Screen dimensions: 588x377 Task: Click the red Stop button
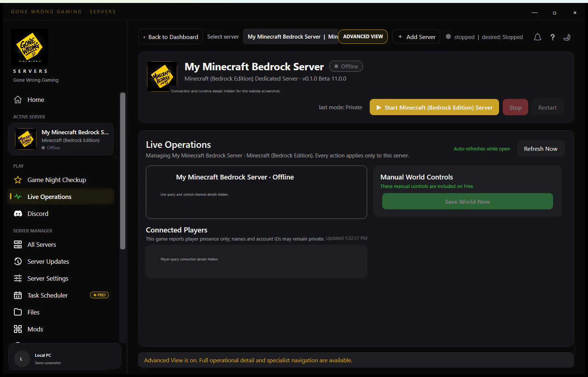515,107
